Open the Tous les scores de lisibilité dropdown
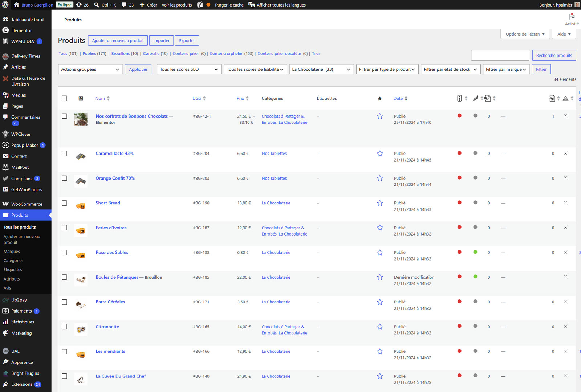 255,69
